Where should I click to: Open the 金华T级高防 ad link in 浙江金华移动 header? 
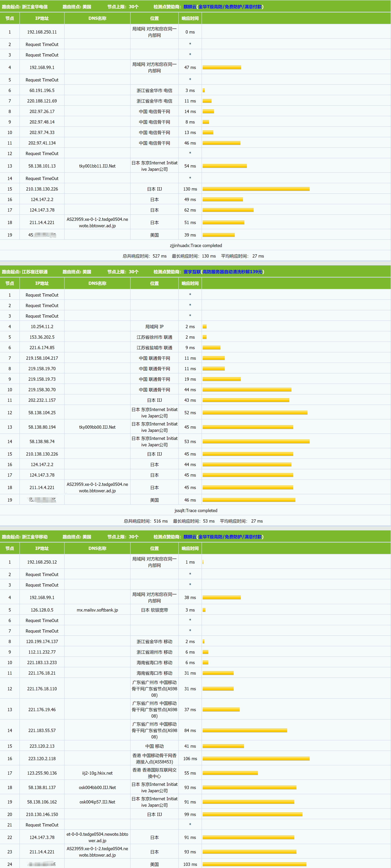click(230, 537)
